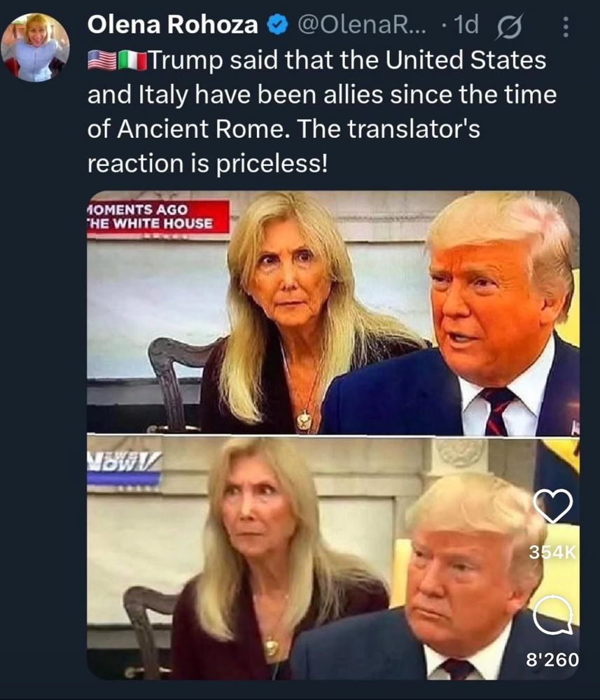Tap the Italian flag emoji

click(x=132, y=61)
